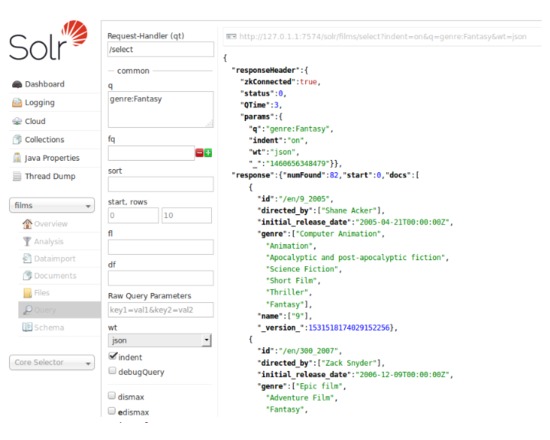Click the Analysis funnel icon
The image size is (550, 440).
point(27,241)
